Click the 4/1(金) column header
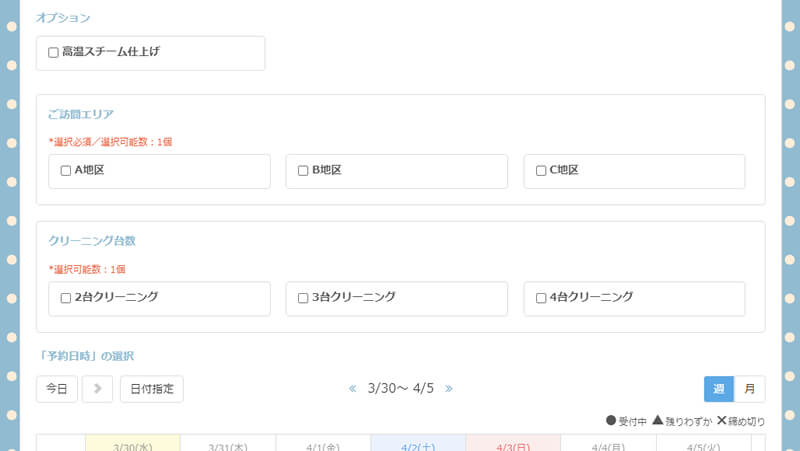Viewport: 800px width, 451px height. click(x=322, y=446)
